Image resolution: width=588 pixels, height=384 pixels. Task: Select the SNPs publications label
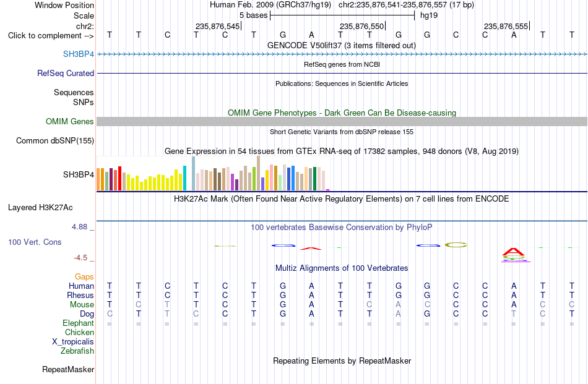coord(84,102)
